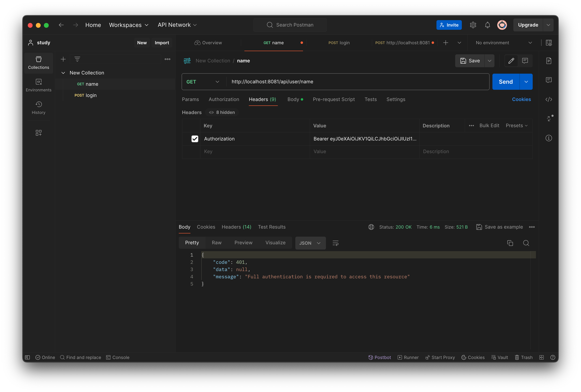Open the tab list chevron dropdown
This screenshot has height=392, width=581.
pyautogui.click(x=459, y=43)
